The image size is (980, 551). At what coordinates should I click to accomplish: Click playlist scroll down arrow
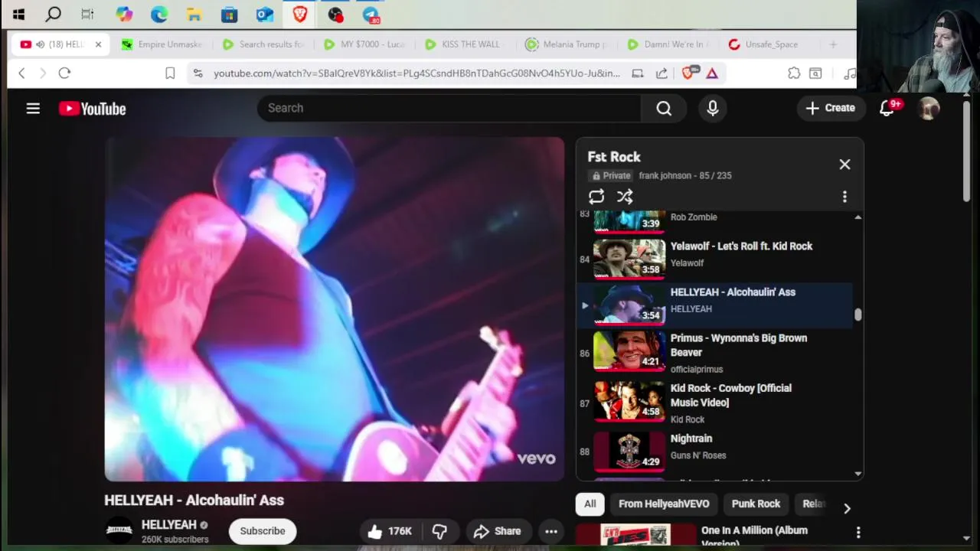857,474
